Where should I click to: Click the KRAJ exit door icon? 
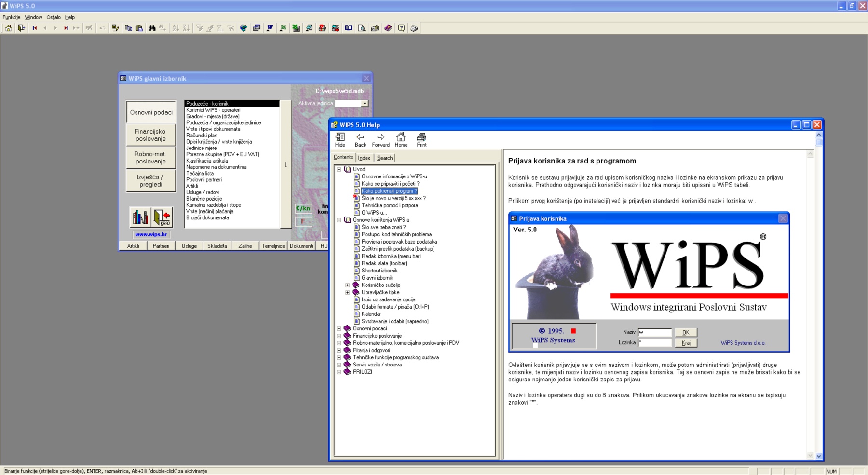click(163, 217)
